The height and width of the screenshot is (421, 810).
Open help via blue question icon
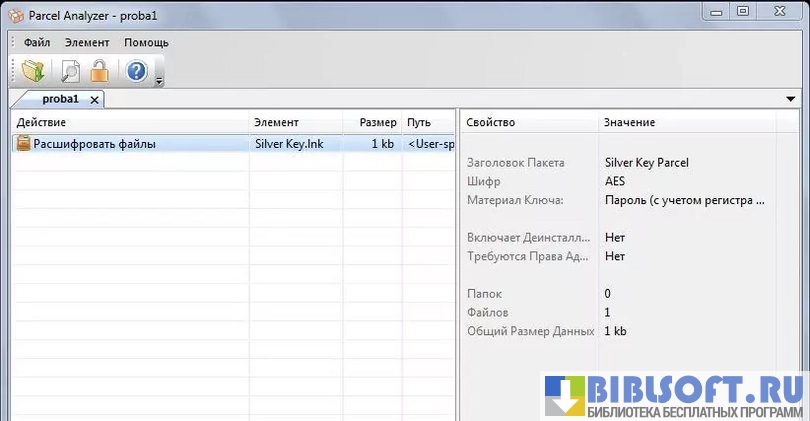coord(137,71)
